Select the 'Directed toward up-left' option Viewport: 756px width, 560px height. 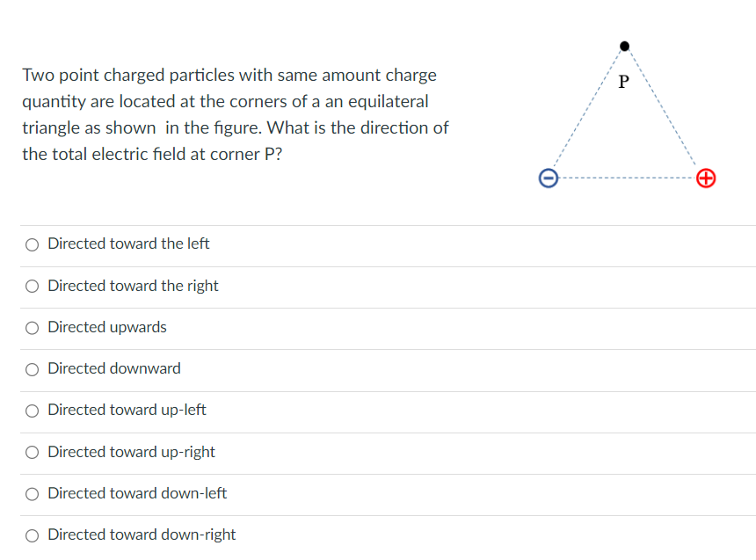coord(32,411)
